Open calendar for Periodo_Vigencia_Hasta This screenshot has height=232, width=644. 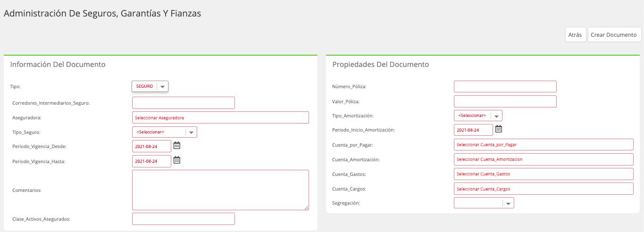pos(177,160)
